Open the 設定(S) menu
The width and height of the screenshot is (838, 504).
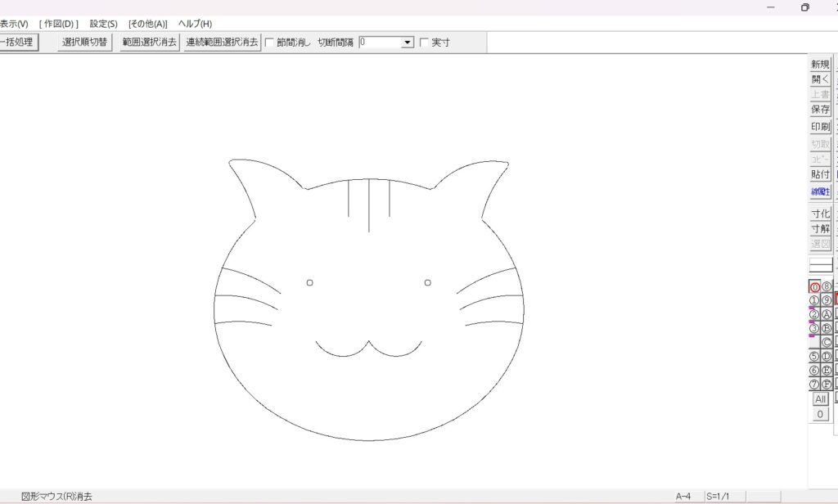point(103,24)
